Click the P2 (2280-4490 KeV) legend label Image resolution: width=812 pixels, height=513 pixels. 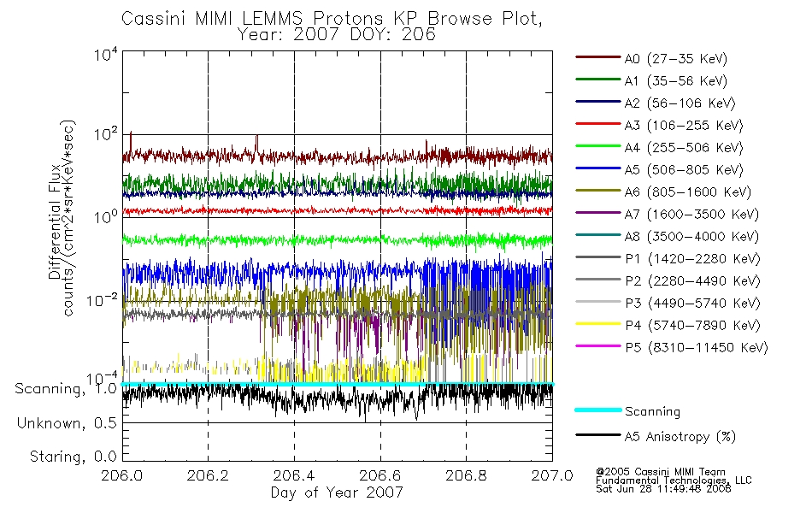[692, 280]
